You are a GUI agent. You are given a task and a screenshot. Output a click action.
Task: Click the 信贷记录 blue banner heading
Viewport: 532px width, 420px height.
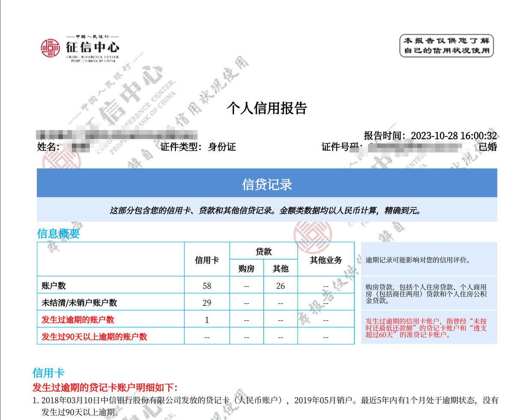pos(267,184)
